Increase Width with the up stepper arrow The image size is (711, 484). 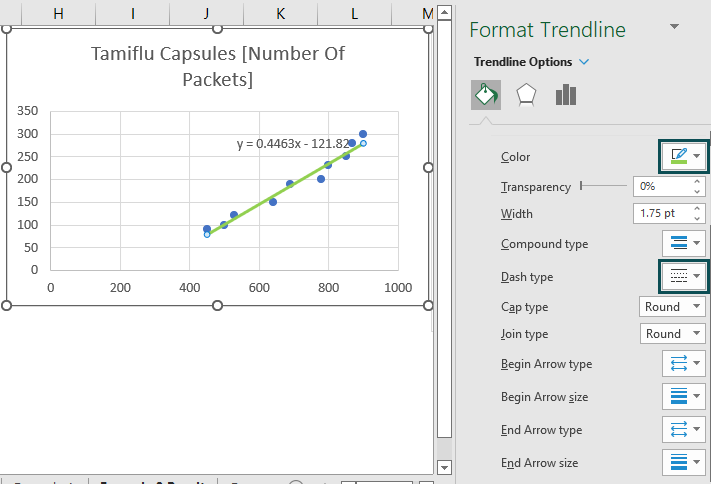pos(697,208)
